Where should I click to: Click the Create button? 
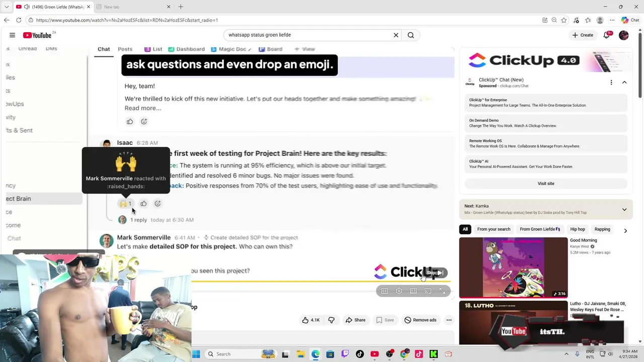pos(583,35)
